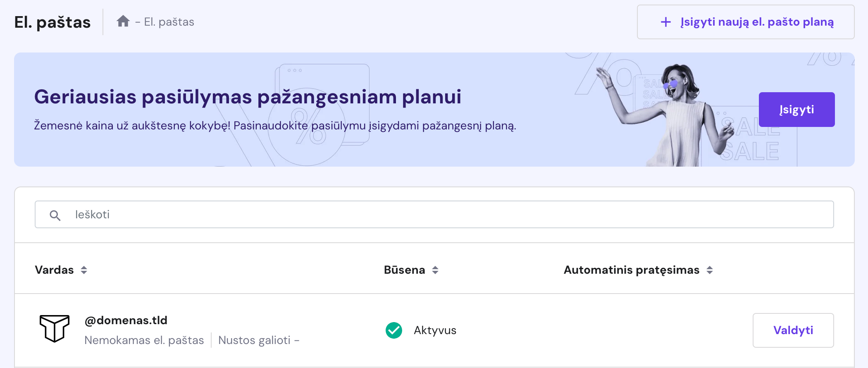This screenshot has width=868, height=368.
Task: Click the El. paštas breadcrumb text
Action: [169, 22]
